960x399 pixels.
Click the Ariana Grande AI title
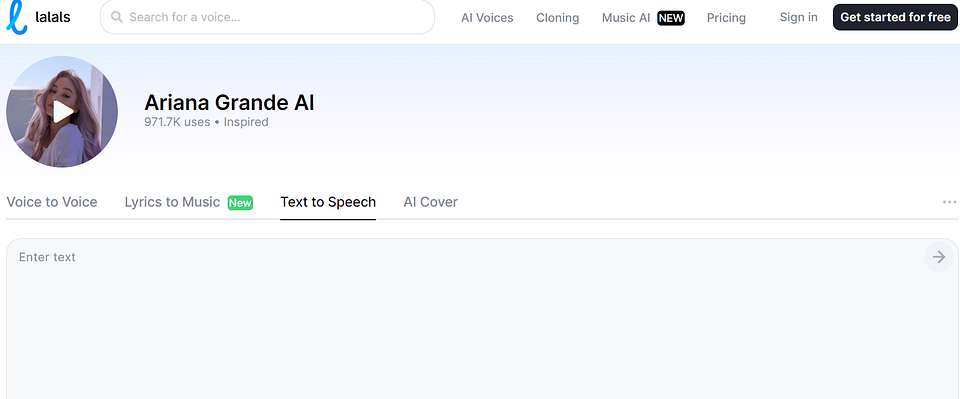(x=229, y=102)
